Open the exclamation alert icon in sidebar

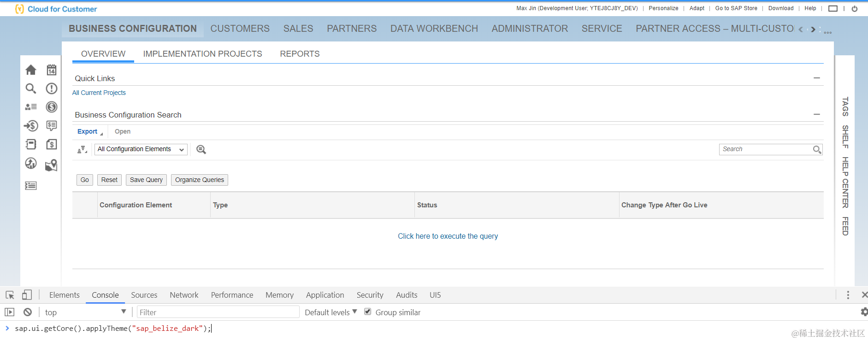coord(52,88)
